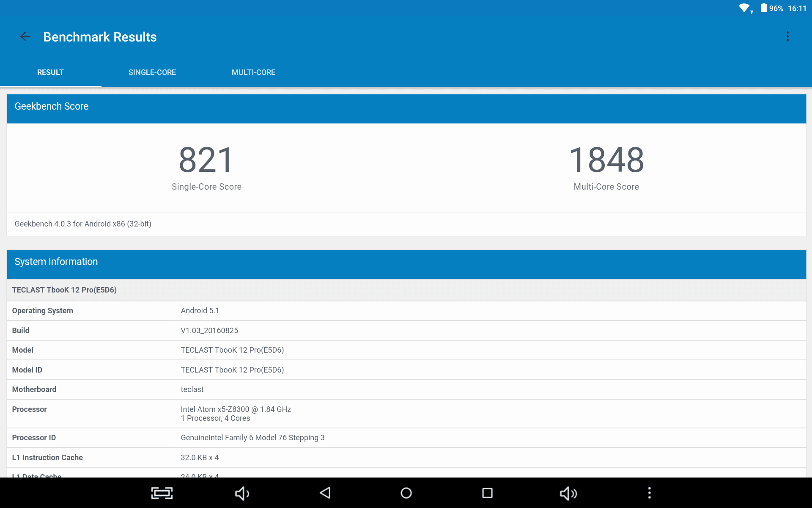Viewport: 812px width, 508px height.
Task: Select the V1.03_20160825 build value
Action: point(209,331)
